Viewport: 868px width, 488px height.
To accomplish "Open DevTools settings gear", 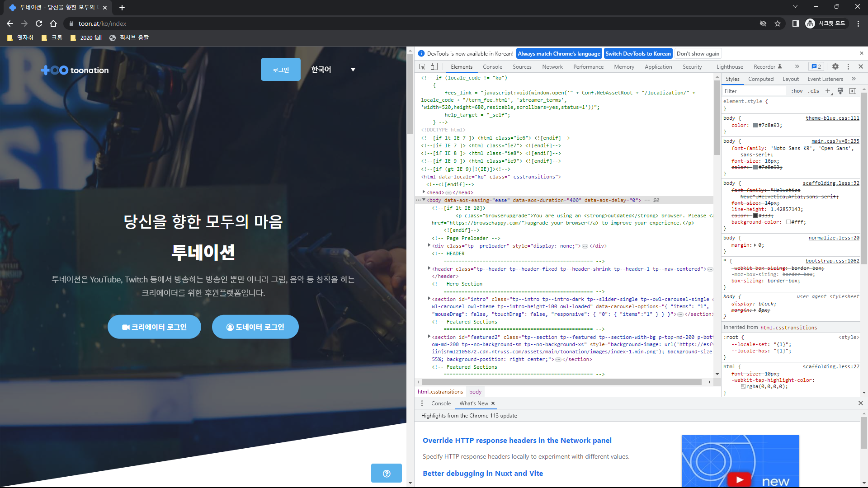I will (835, 66).
